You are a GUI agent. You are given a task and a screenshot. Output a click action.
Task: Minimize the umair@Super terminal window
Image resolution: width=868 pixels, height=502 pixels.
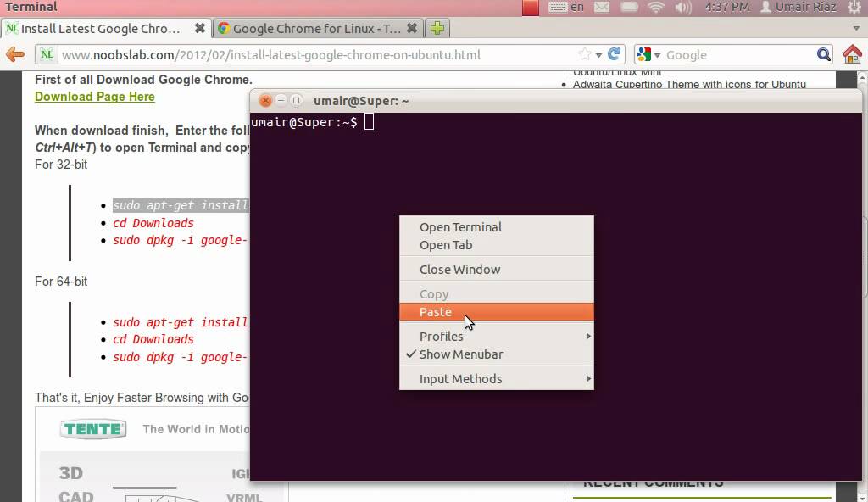[x=281, y=100]
